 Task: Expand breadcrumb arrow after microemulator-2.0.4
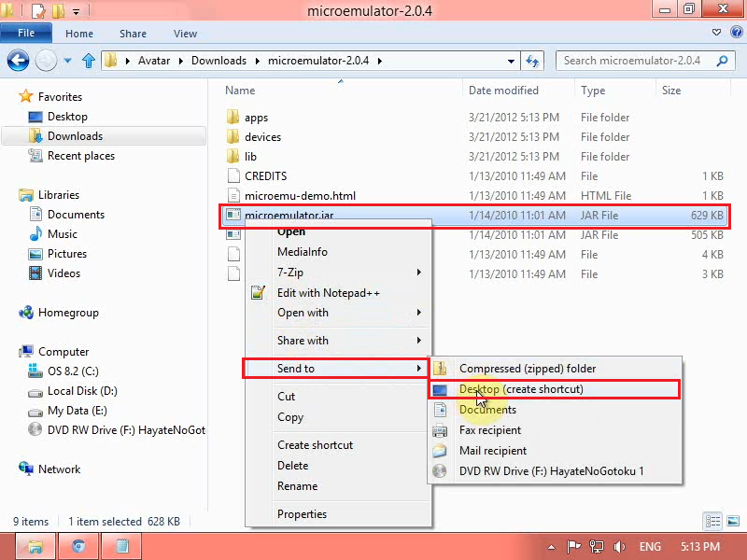click(x=380, y=61)
